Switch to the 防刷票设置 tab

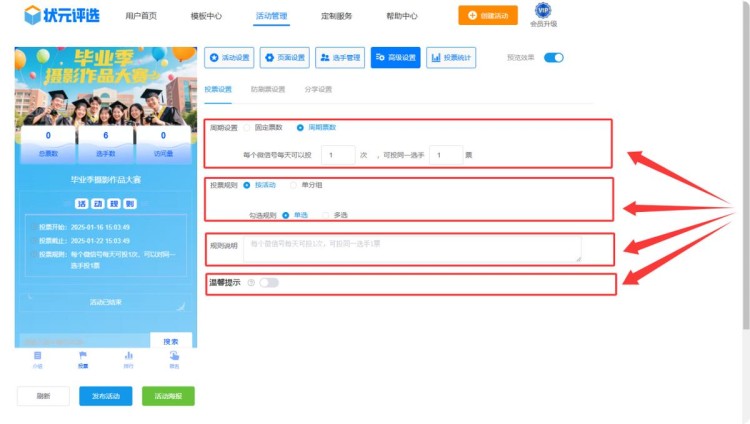(x=267, y=89)
